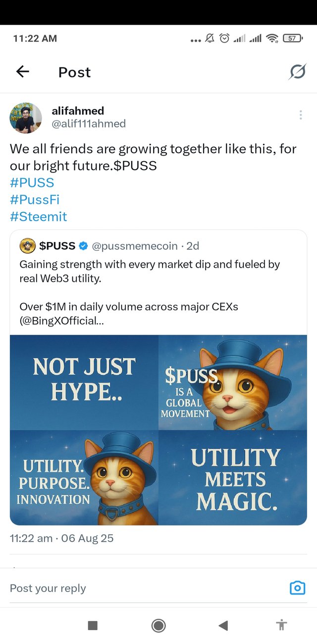Tap the blue verified badge
The height and width of the screenshot is (644, 317).
[84, 245]
